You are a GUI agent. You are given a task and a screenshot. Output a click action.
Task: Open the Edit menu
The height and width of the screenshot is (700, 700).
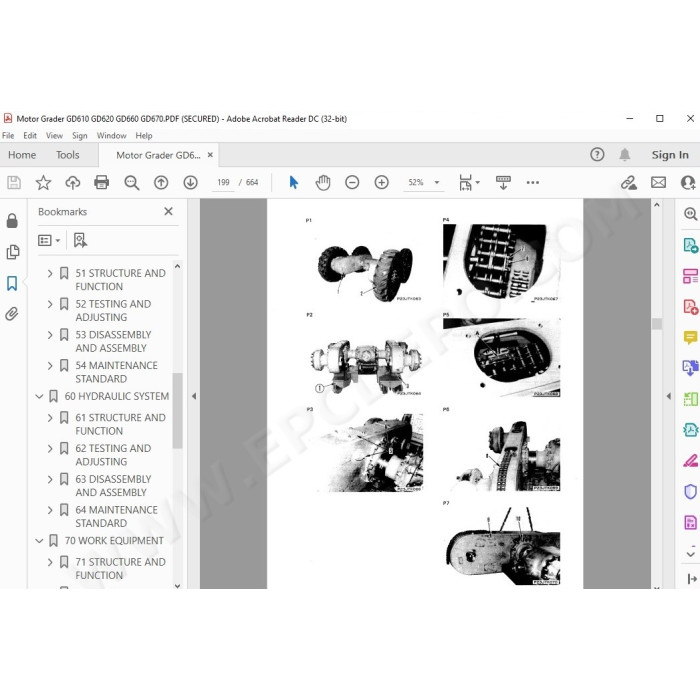30,135
